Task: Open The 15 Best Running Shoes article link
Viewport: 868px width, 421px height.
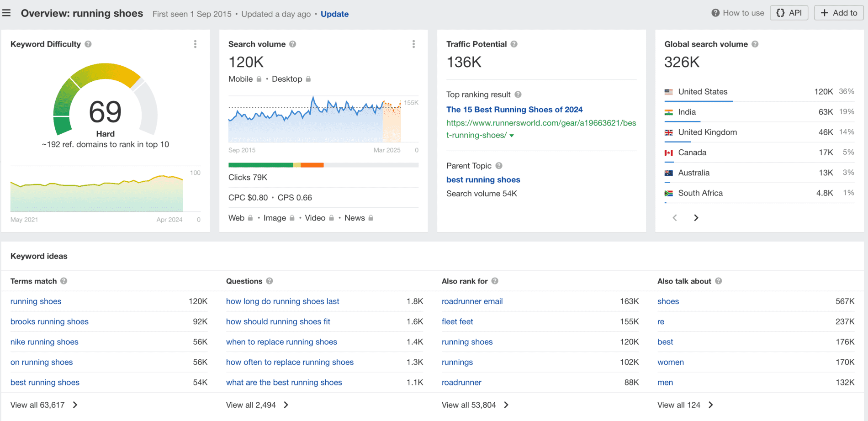Action: (x=514, y=109)
